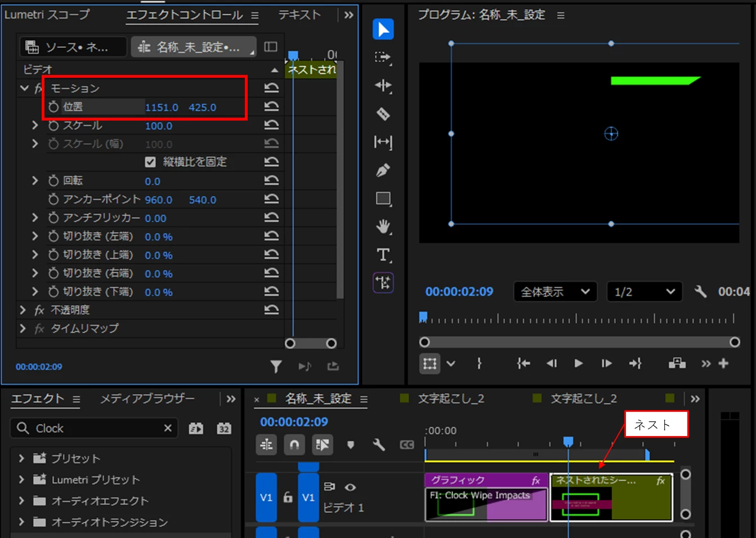Toggle 縦横比を固定 checkbox
This screenshot has width=756, height=538.
(x=150, y=162)
